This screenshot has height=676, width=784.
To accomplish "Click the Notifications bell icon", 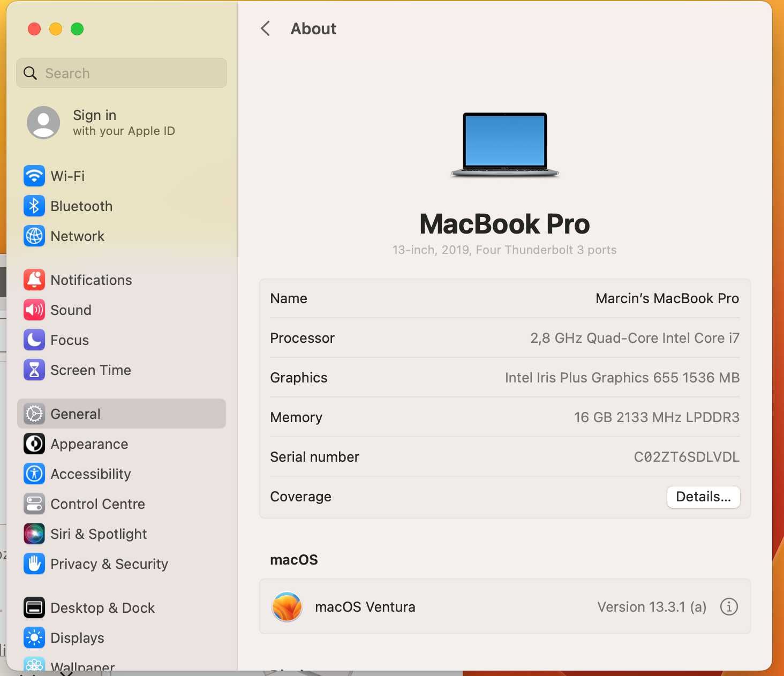I will coord(34,280).
